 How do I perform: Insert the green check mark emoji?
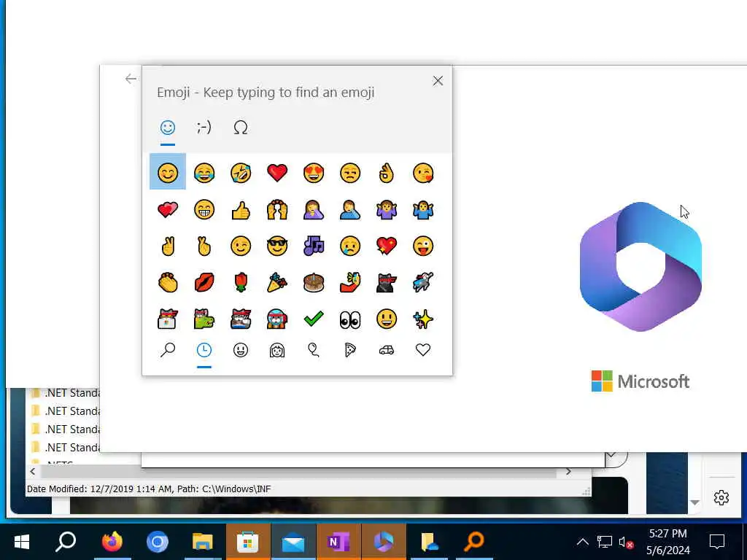[x=314, y=319]
